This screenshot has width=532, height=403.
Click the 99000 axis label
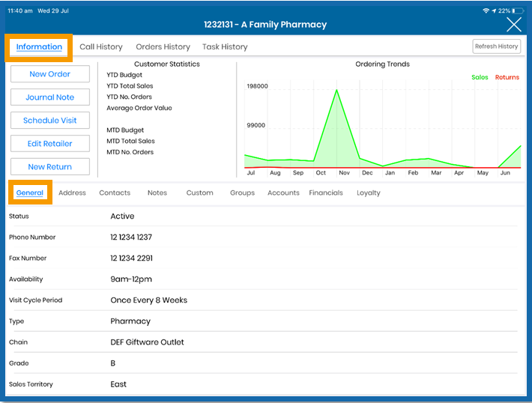point(256,125)
